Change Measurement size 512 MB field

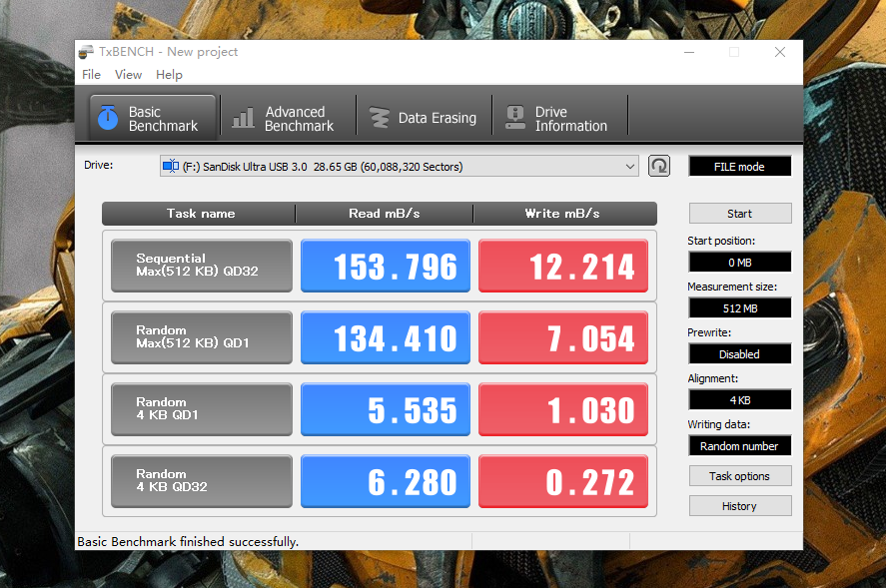[x=739, y=308]
